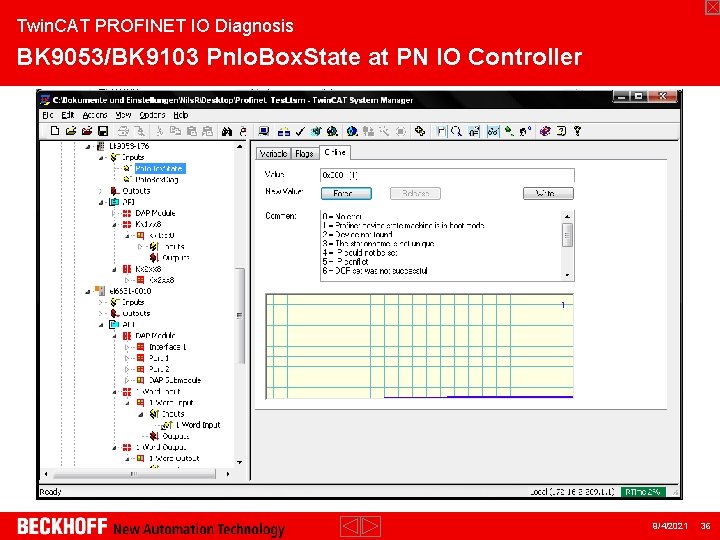Viewport: 720px width, 540px height.
Task: Click the el6631-0010 device icon in tree
Action: pyautogui.click(x=100, y=291)
